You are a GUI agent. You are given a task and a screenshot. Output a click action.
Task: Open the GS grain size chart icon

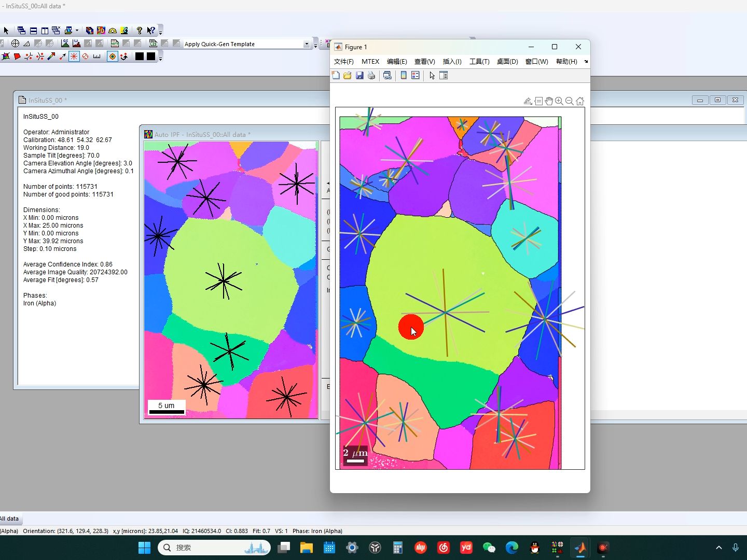[65, 44]
